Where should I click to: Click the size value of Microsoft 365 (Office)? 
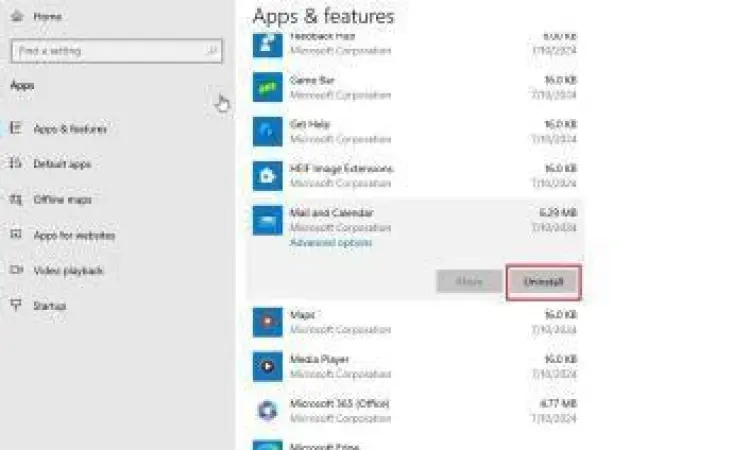(558, 404)
